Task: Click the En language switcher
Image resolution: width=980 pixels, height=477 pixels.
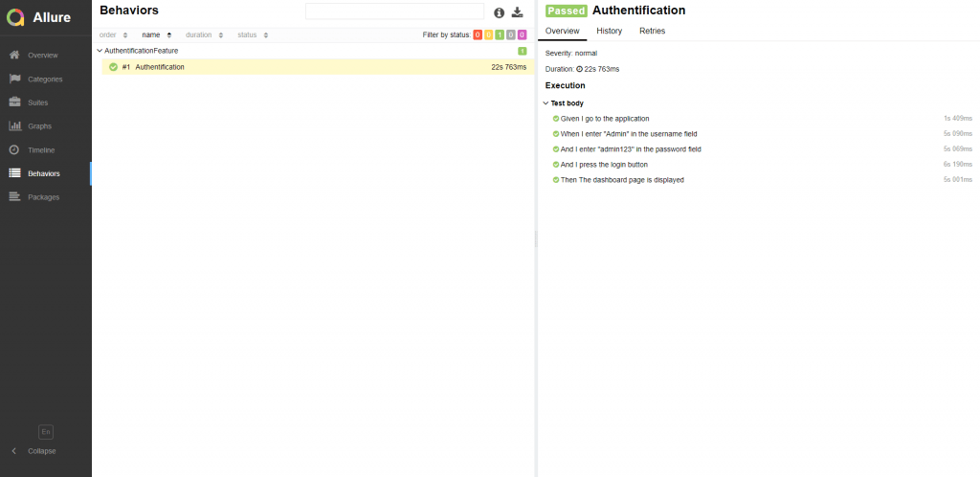Action: click(46, 432)
